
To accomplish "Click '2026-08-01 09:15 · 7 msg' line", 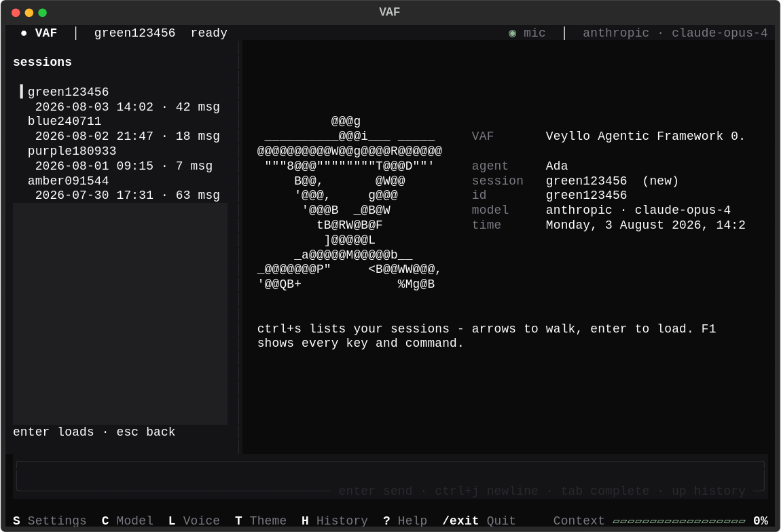I will point(124,166).
